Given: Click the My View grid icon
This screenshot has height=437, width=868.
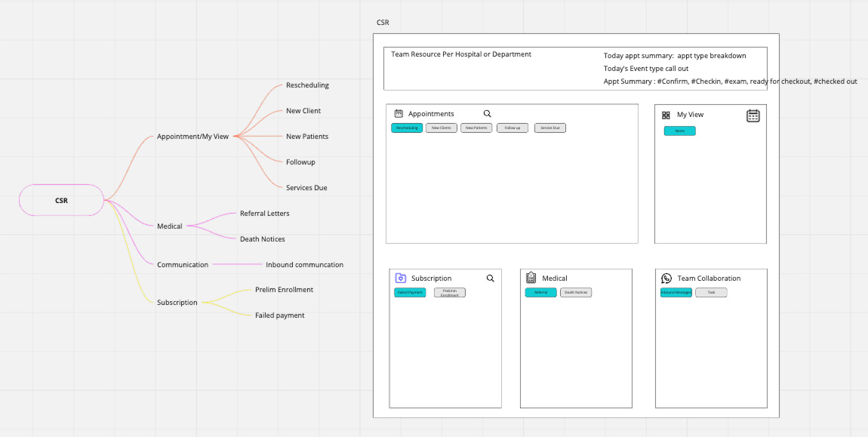Looking at the screenshot, I should pyautogui.click(x=666, y=115).
